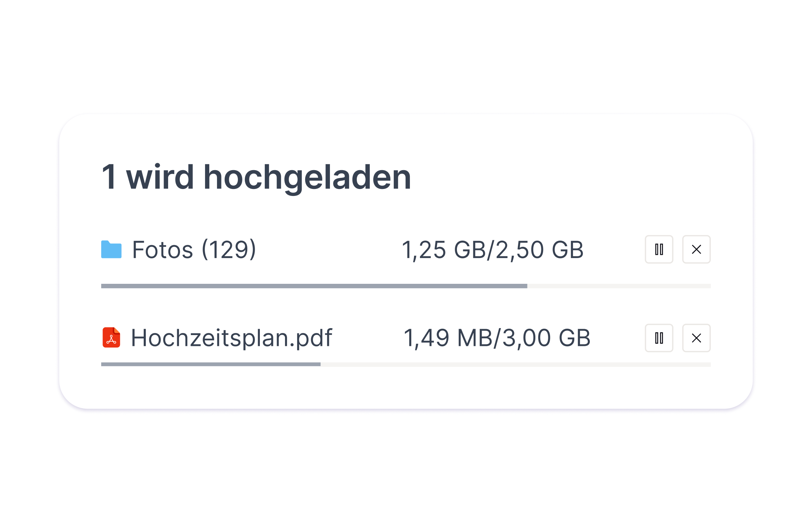Pause the Hochzeitsplan.pdf upload

(659, 338)
